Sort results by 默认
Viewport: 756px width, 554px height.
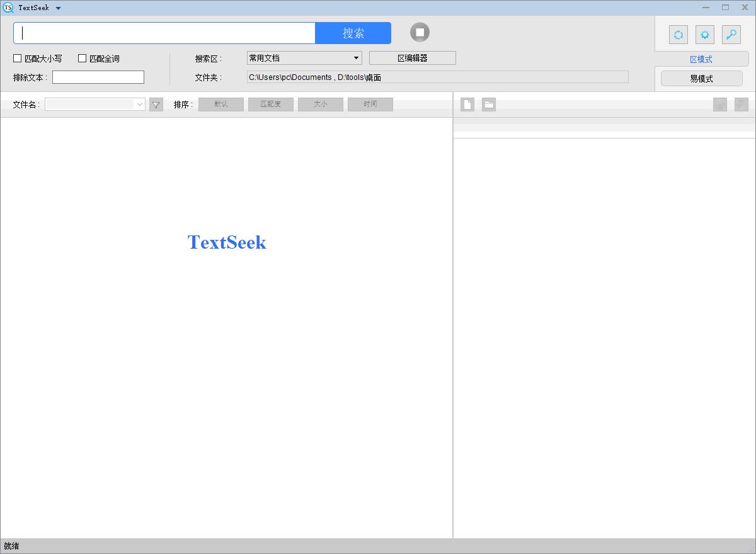coord(221,105)
